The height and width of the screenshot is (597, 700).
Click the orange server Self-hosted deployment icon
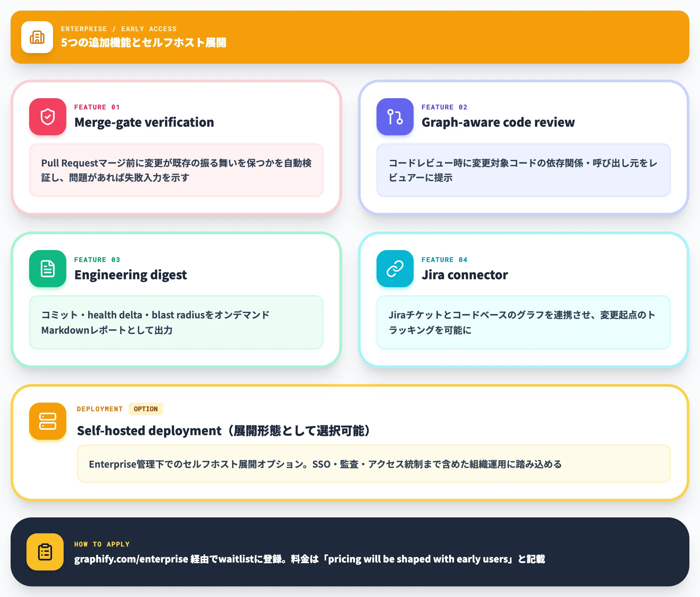(x=48, y=421)
